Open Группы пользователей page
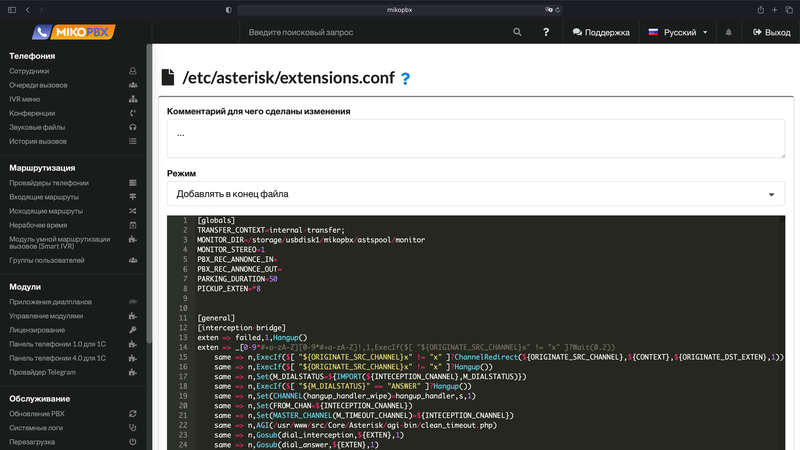Screen dimensions: 800x450 pyautogui.click(x=47, y=260)
